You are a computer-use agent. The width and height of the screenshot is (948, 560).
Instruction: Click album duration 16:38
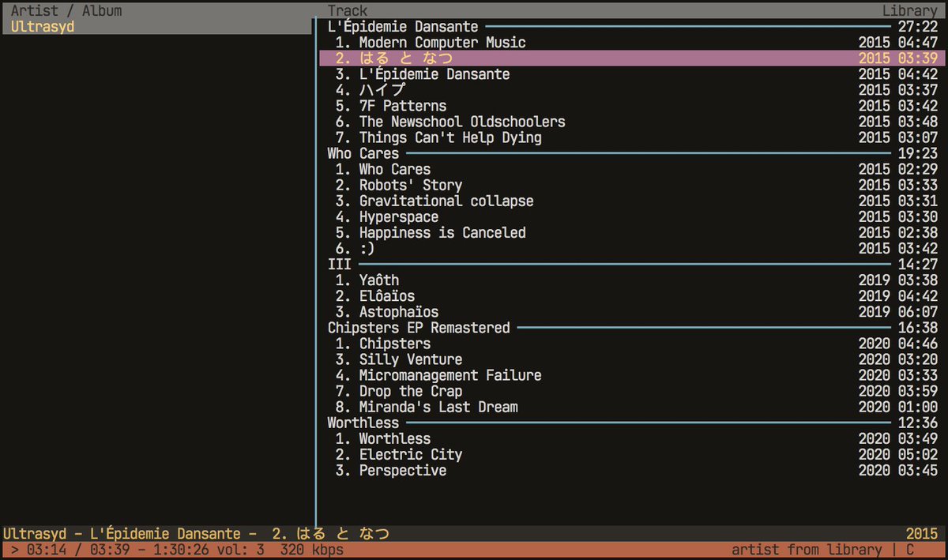[x=918, y=328]
